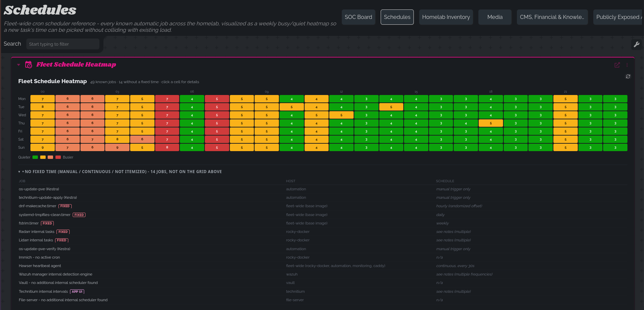Click the FIXED badge next to Lidarr internal tasks
This screenshot has width=644, height=310.
coord(62,240)
